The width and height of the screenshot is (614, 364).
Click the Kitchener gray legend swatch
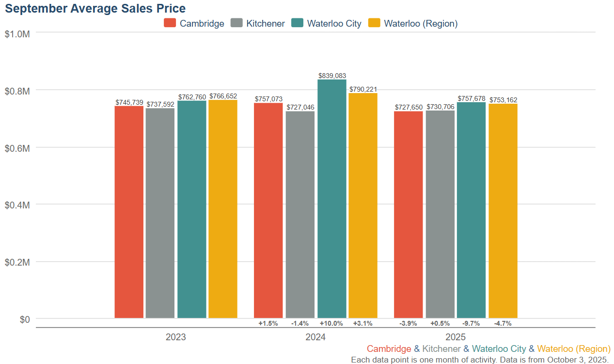pyautogui.click(x=236, y=23)
